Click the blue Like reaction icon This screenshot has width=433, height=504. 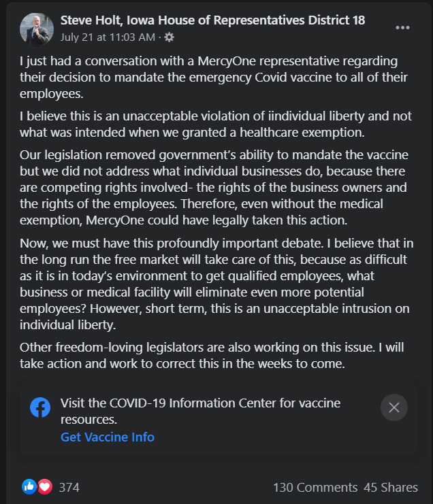[29, 486]
